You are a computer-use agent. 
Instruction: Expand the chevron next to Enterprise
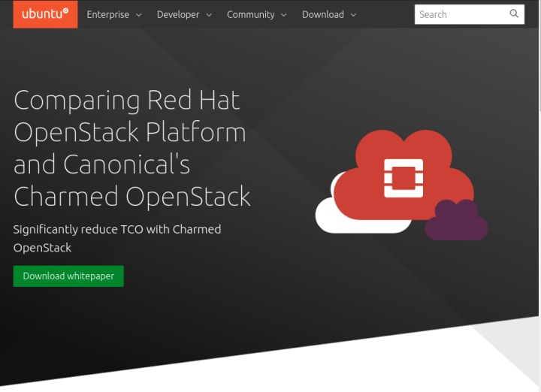(x=139, y=15)
